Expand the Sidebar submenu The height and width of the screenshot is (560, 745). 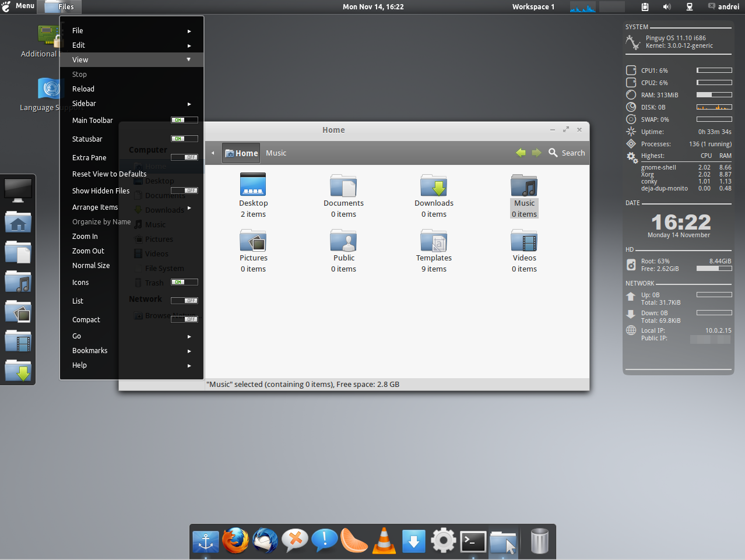coord(132,104)
